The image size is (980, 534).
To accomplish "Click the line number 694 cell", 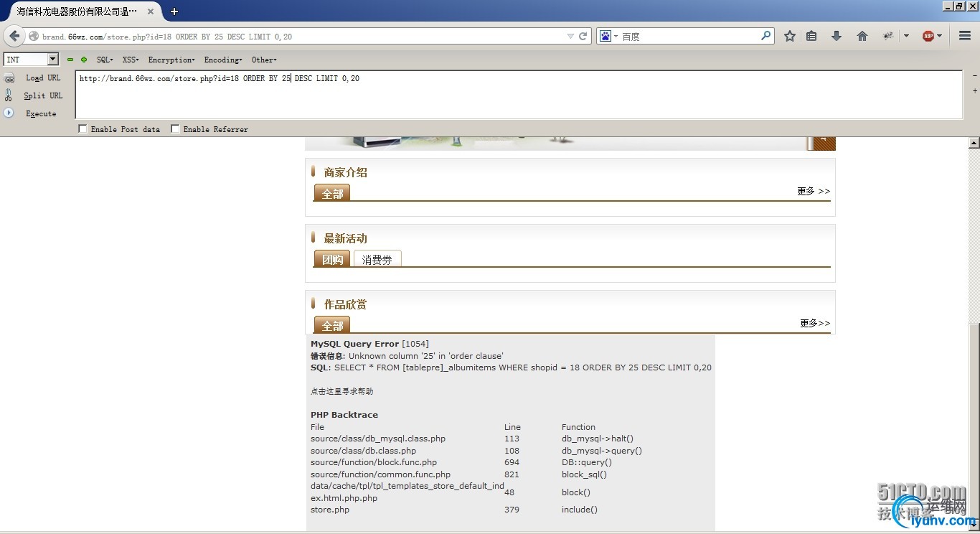I will (x=512, y=462).
